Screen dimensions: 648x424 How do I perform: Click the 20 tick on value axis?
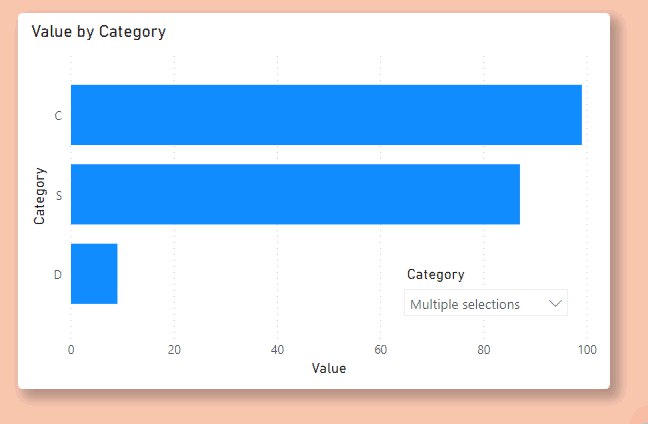[174, 350]
